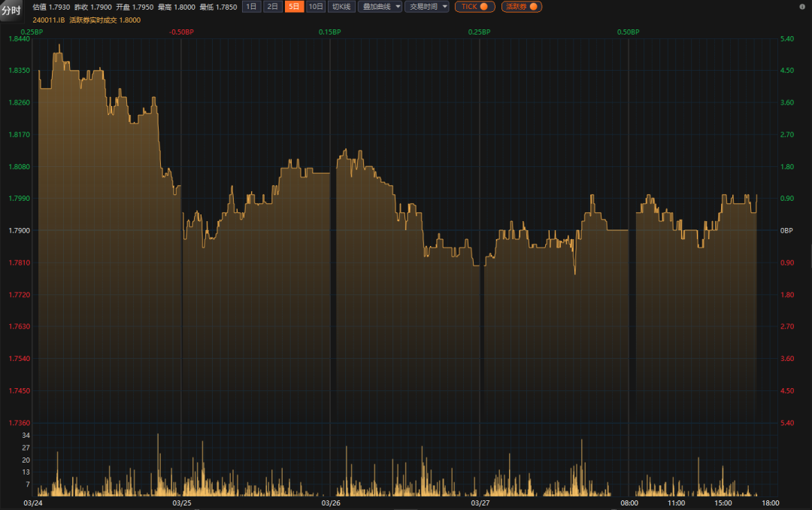Switch to the 10日 time range
Image resolution: width=812 pixels, height=510 pixels.
[x=316, y=7]
